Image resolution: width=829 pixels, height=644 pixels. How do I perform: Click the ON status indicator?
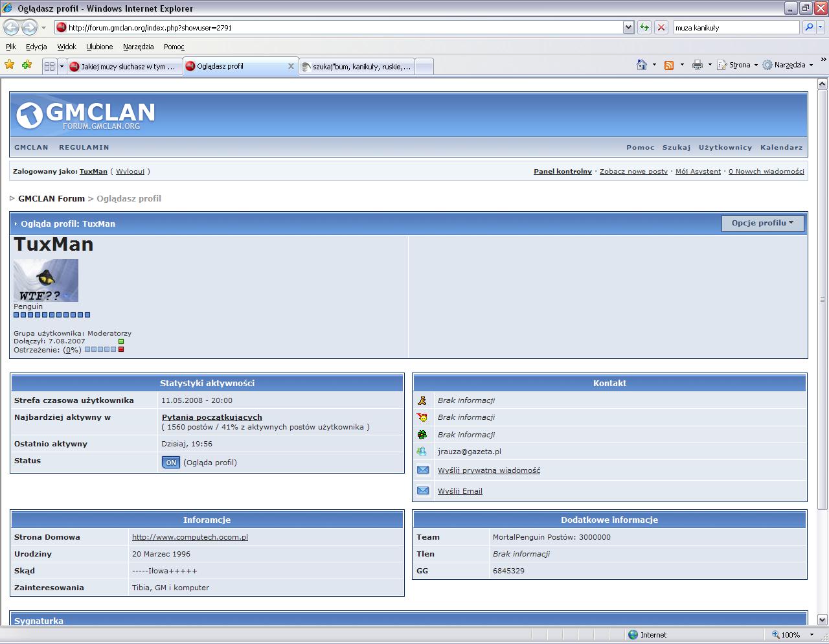click(x=171, y=463)
